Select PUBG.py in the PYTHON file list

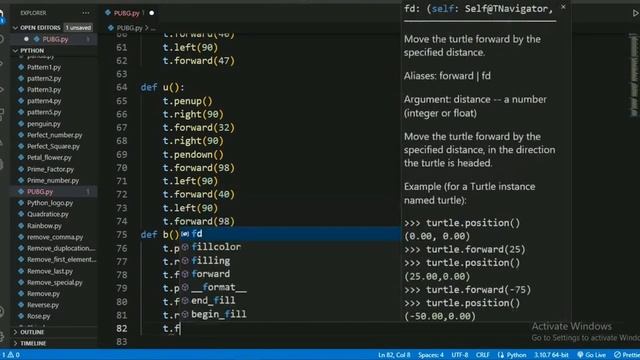[x=40, y=191]
